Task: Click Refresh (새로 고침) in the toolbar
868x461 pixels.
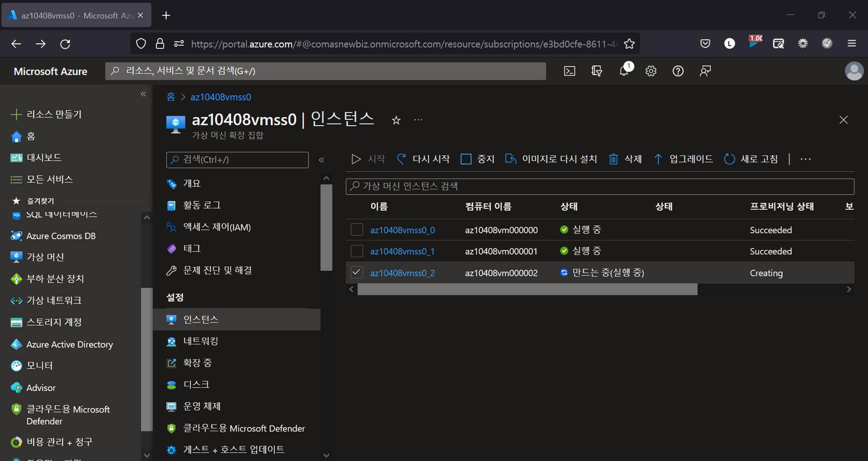Action: (x=751, y=159)
